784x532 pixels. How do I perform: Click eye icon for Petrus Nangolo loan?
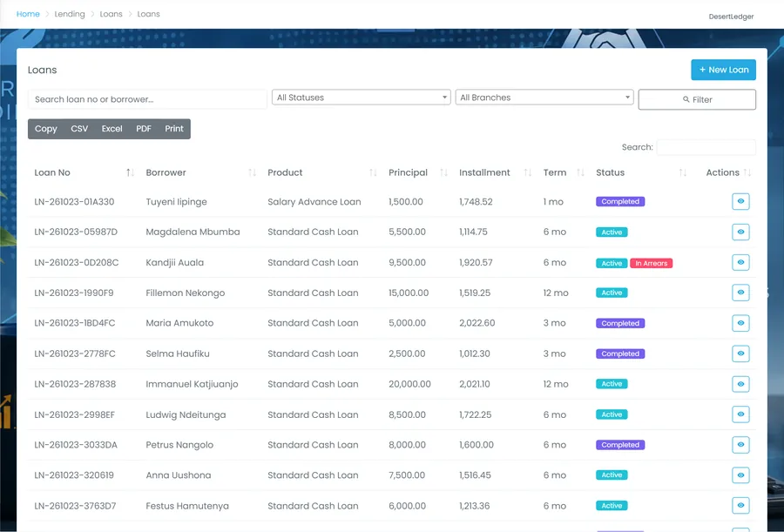[x=740, y=445]
